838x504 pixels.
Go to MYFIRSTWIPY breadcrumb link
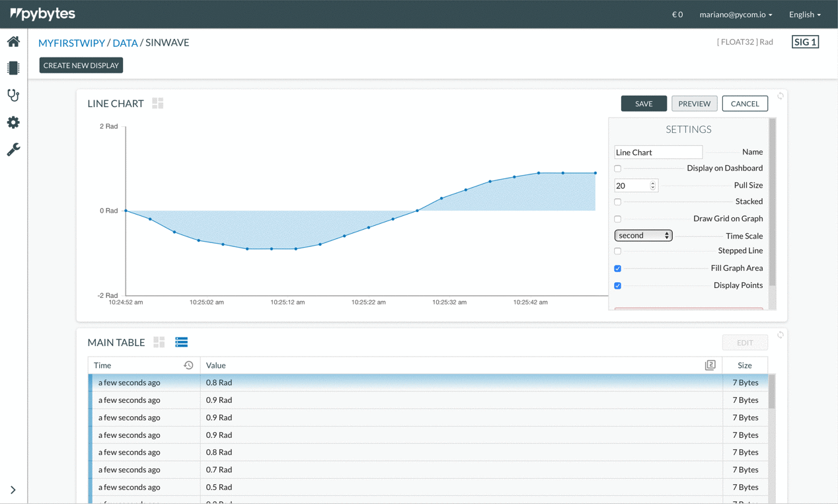click(x=71, y=43)
